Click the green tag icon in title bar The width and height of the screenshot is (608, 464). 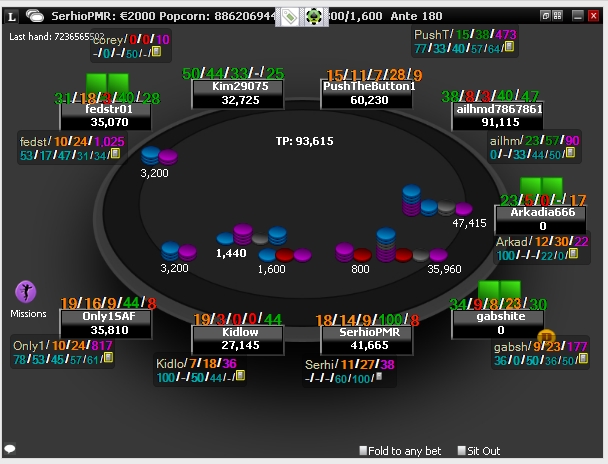[x=289, y=17]
